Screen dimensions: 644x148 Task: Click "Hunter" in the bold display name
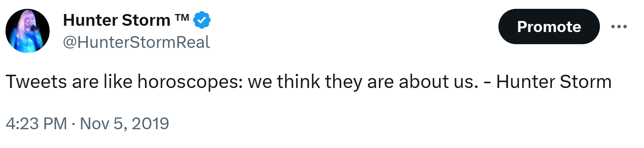click(x=90, y=20)
